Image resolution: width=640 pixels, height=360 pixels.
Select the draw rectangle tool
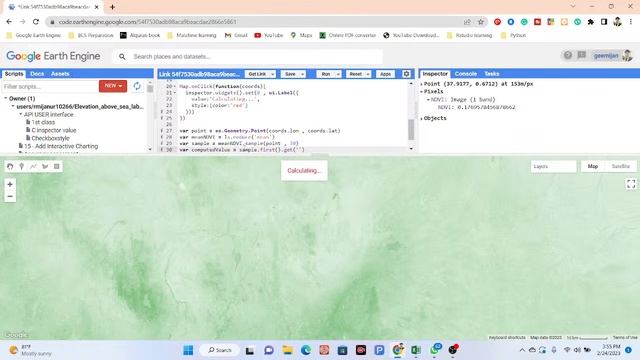pos(57,167)
